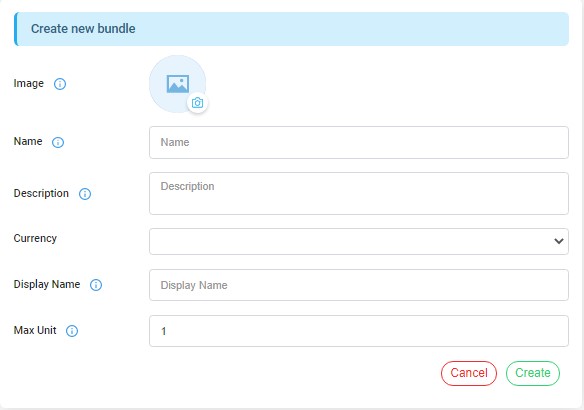The width and height of the screenshot is (584, 410).
Task: Click the camera upload icon
Action: pos(197,103)
